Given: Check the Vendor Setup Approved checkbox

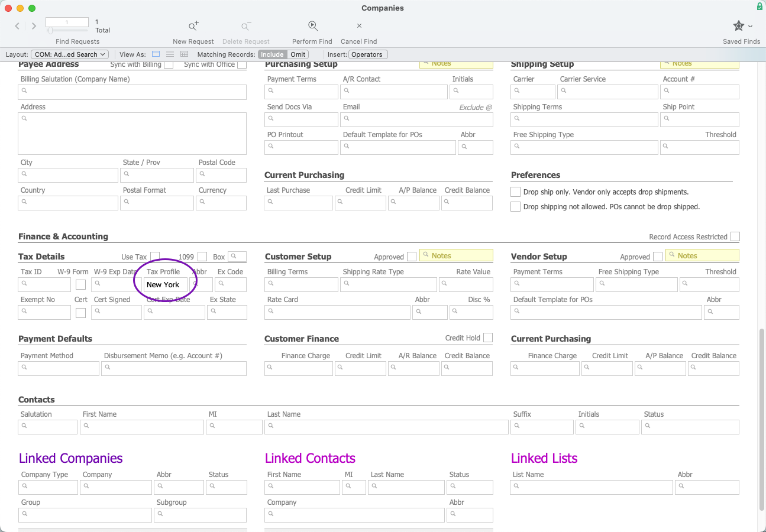Looking at the screenshot, I should point(658,257).
